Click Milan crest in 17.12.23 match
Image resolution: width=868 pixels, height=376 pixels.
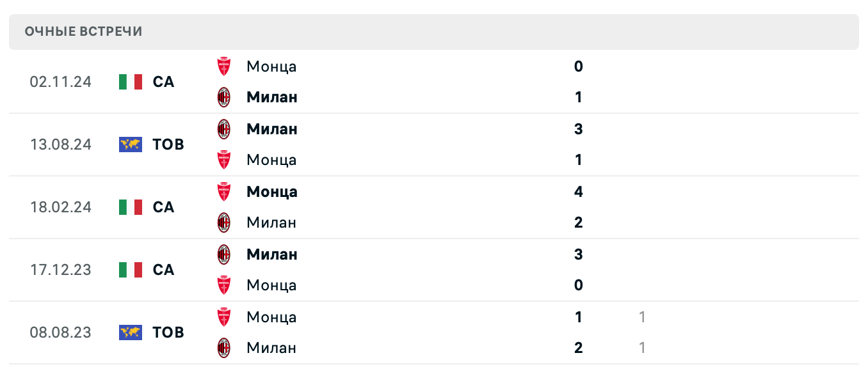coord(223,255)
